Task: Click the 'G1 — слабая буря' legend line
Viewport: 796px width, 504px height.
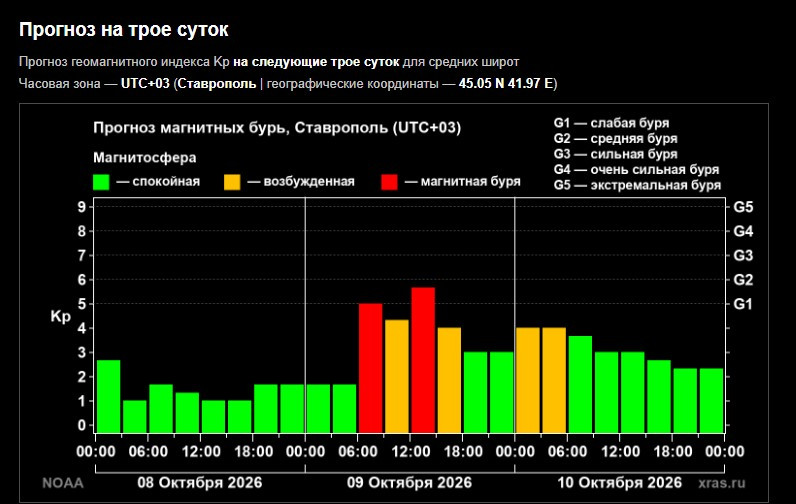Action: pyautogui.click(x=611, y=123)
